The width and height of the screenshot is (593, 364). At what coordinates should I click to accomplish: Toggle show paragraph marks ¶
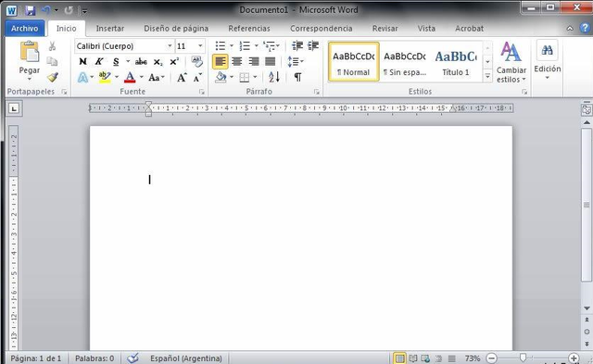coord(297,78)
